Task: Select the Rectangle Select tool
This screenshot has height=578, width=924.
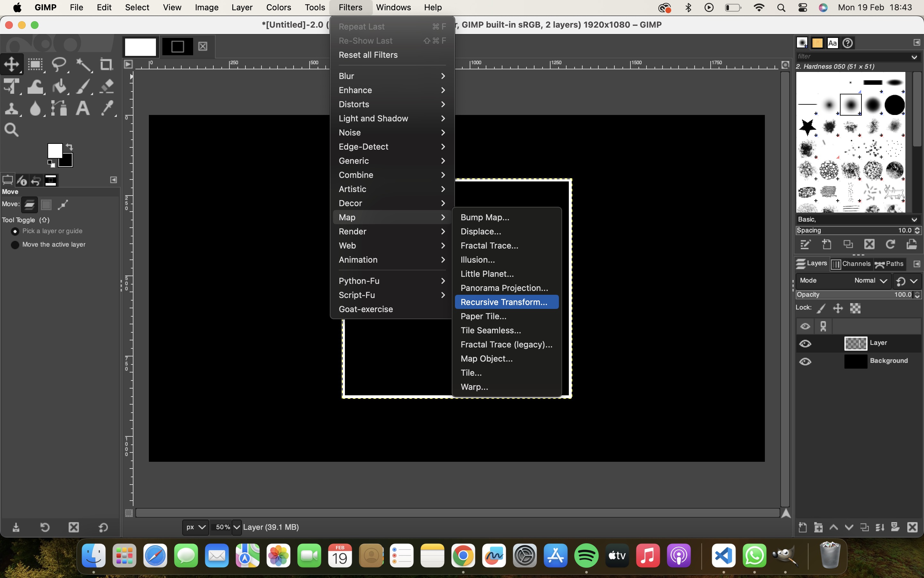Action: (36, 64)
